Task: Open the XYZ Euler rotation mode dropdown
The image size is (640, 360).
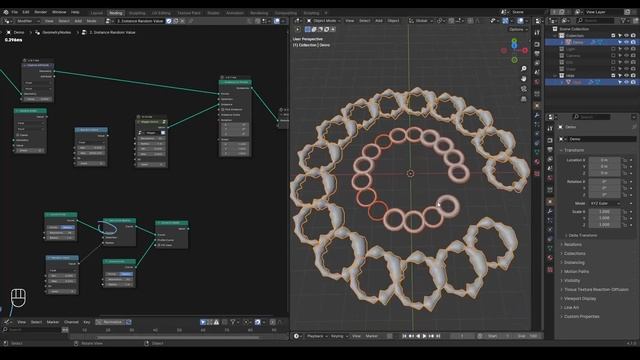Action: click(605, 203)
